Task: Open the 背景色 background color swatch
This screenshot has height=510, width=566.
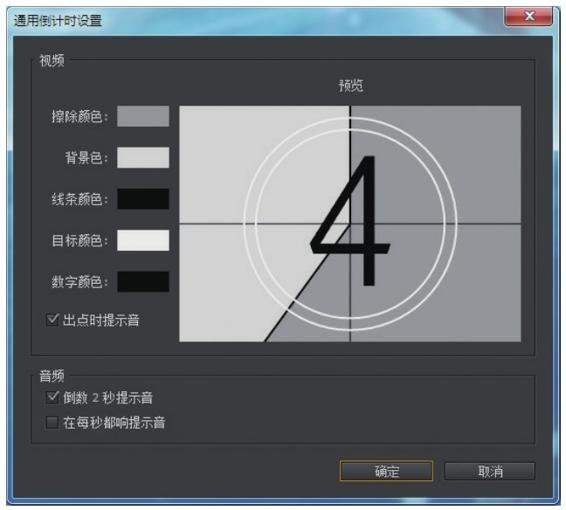Action: (143, 157)
